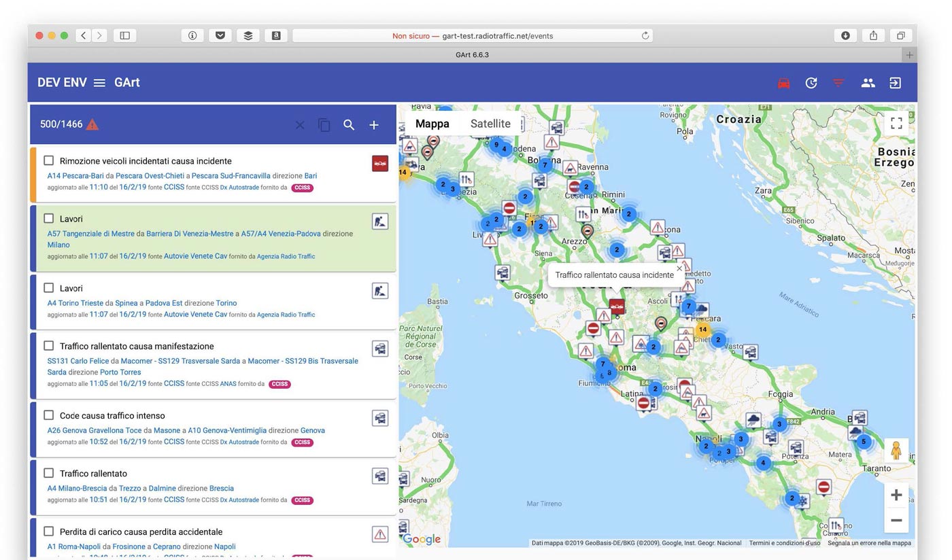Click the red accident icon on Rimozione veicoli row
This screenshot has width=952, height=560.
click(x=380, y=163)
